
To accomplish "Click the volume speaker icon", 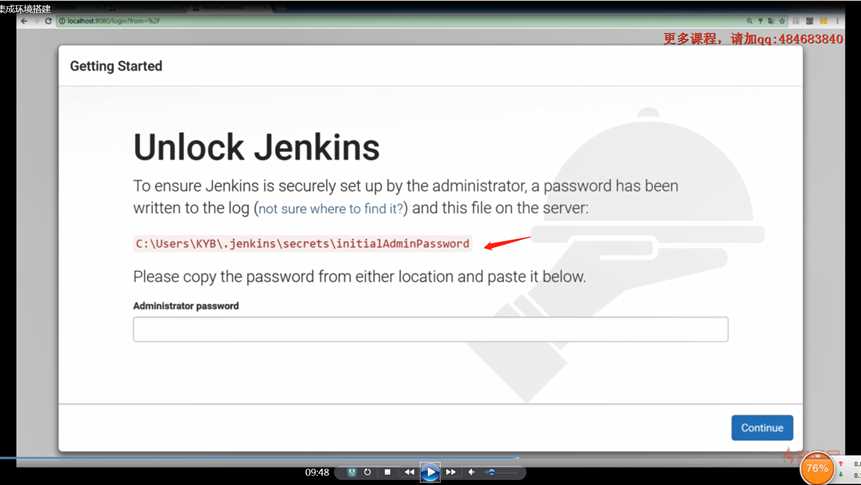I will pyautogui.click(x=472, y=472).
